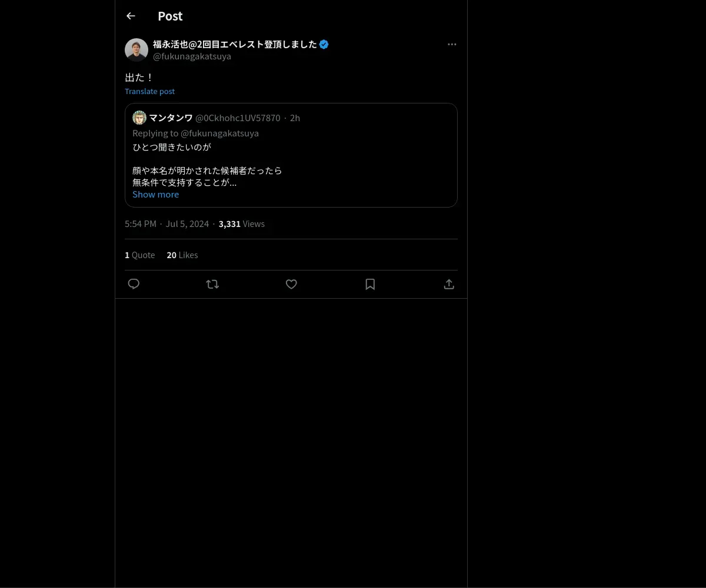Click quoted author's avatar マンタンワ
Image resolution: width=706 pixels, height=588 pixels.
[x=139, y=118]
